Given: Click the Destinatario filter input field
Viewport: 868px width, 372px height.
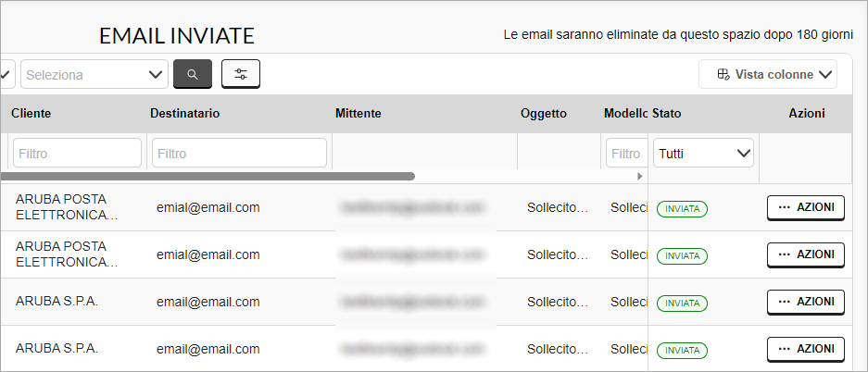Looking at the screenshot, I should 239,153.
